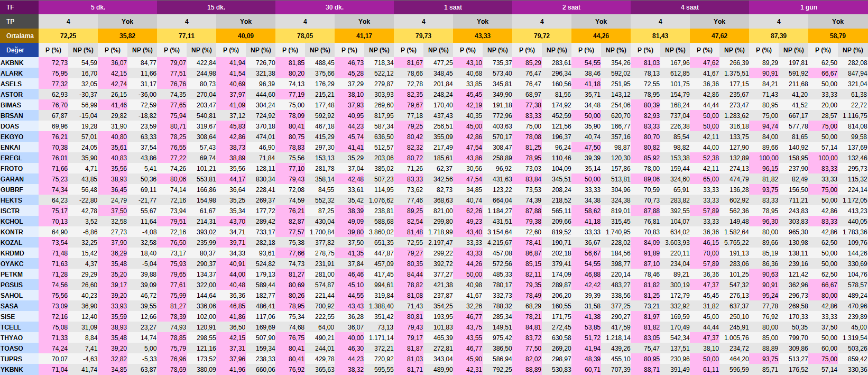Click the 3.860,02 cell in KONTR row
Image resolution: width=868 pixels, height=375 pixels.
[x=379, y=232]
